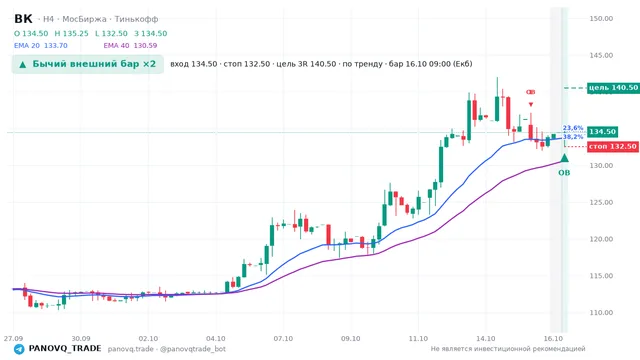Click the 110.00 price axis label
Image resolution: width=640 pixels, height=360 pixels.
601,313
